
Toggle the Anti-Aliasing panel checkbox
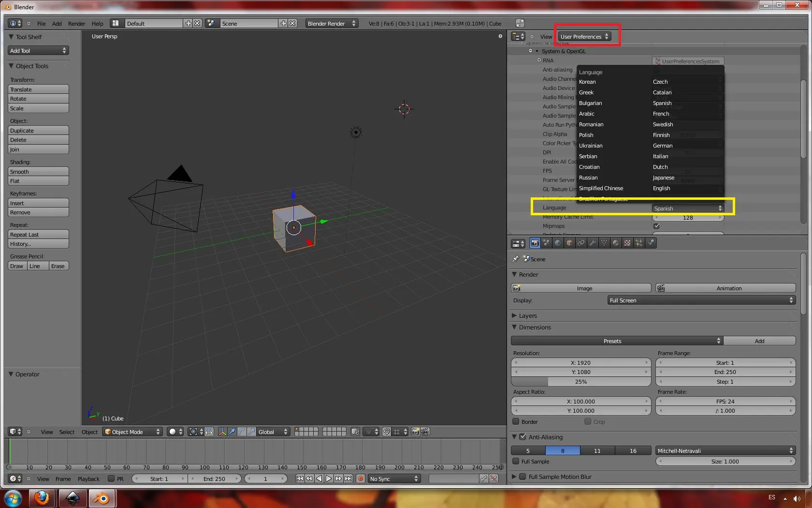click(x=522, y=436)
